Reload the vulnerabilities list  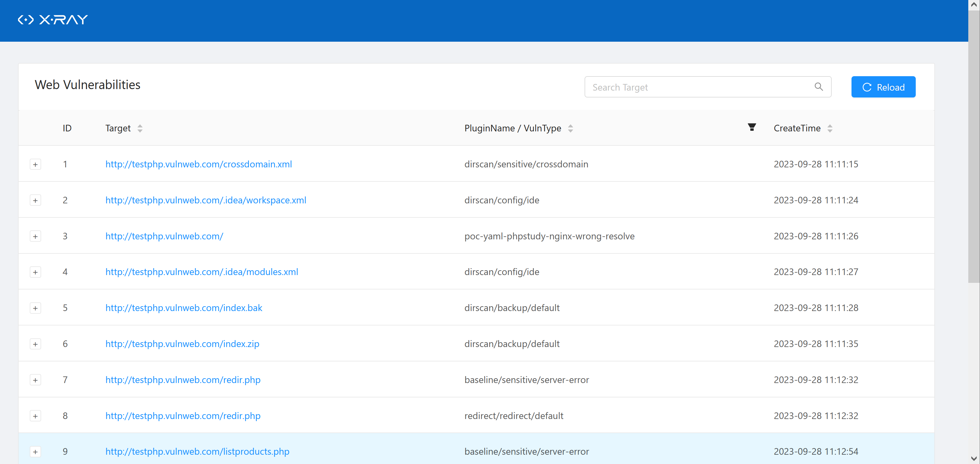click(883, 87)
